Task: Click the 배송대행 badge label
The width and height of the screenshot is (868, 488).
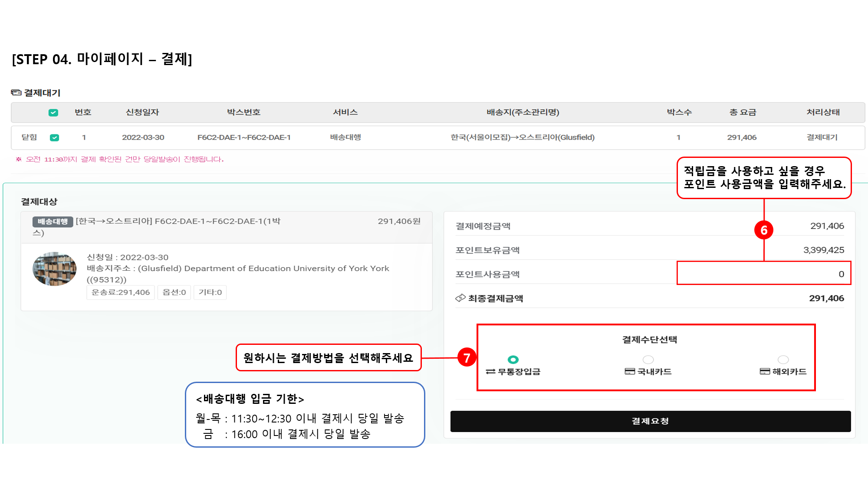Action: click(x=53, y=222)
